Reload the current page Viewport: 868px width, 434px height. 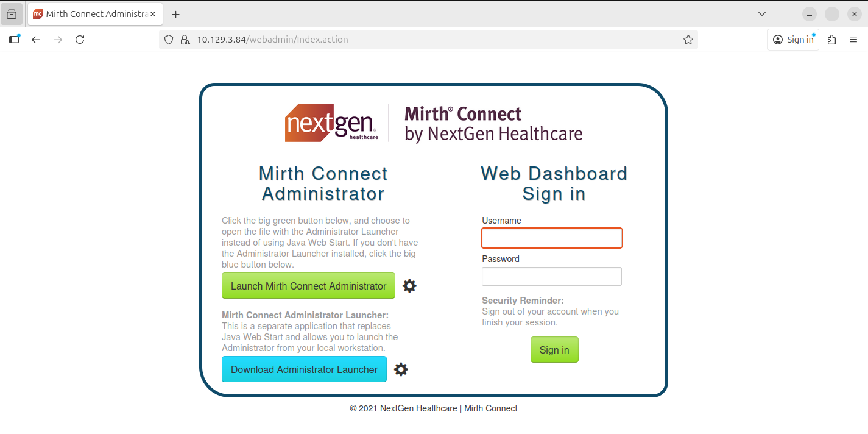(80, 40)
